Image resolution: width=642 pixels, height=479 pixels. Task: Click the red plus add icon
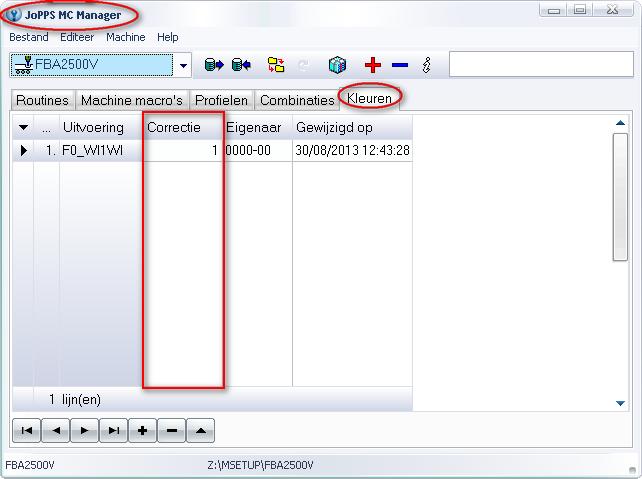click(373, 65)
